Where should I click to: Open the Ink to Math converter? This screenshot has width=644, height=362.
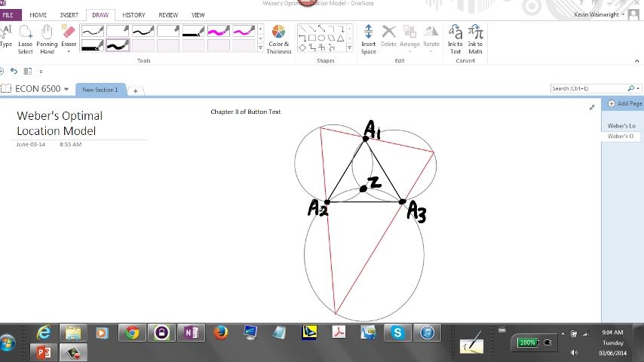pos(475,38)
